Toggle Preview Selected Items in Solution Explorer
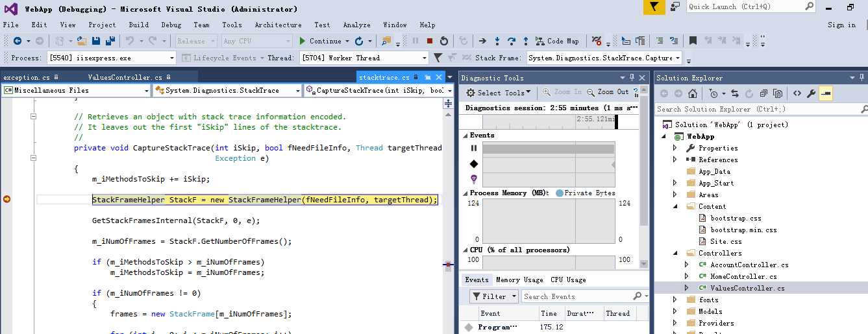Image resolution: width=868 pixels, height=334 pixels. [x=826, y=93]
